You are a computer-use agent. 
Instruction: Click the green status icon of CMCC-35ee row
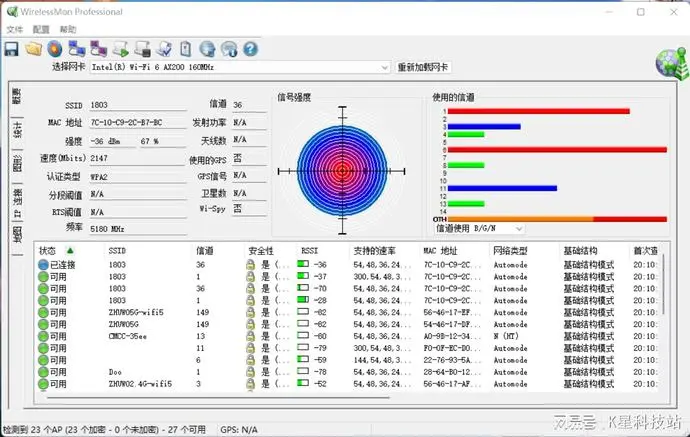click(x=43, y=336)
